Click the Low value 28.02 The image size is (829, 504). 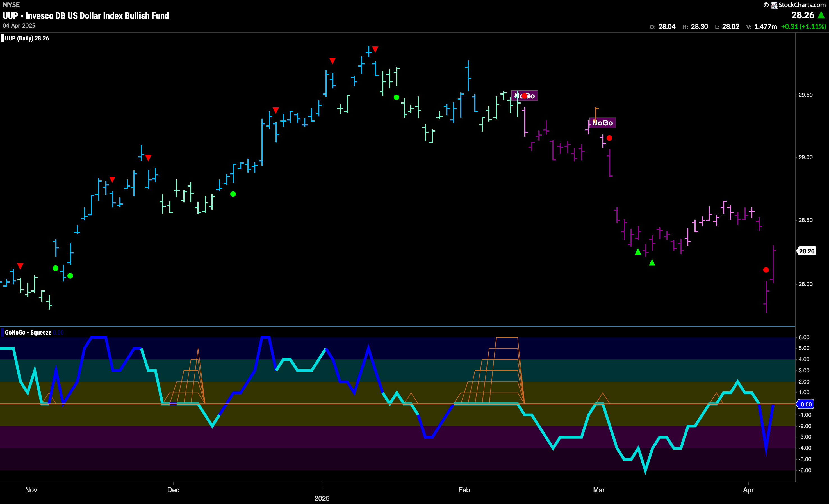point(731,27)
